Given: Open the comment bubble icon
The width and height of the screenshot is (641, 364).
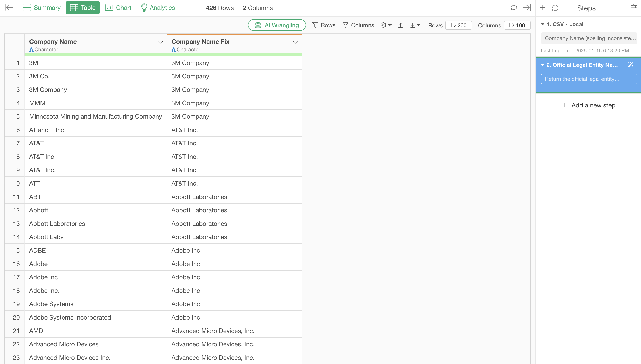Looking at the screenshot, I should pyautogui.click(x=513, y=8).
